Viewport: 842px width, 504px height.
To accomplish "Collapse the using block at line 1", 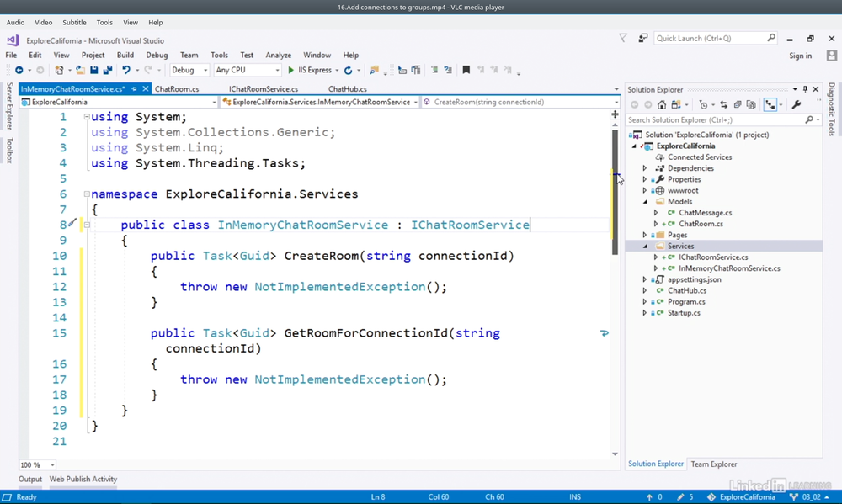I will (87, 116).
